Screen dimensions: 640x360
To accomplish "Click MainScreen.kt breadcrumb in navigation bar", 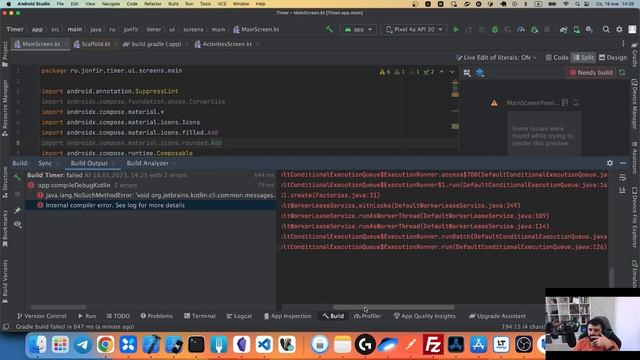I will click(x=256, y=29).
